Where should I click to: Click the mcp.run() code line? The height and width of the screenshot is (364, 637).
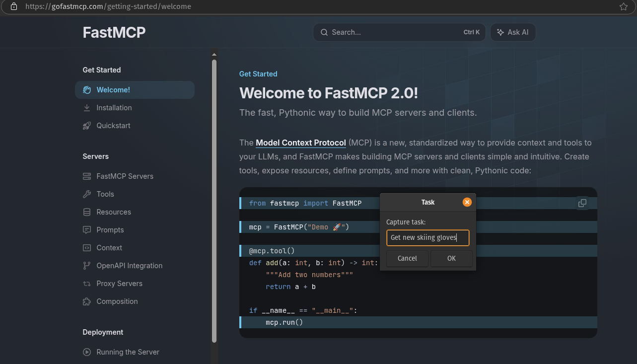(418, 322)
